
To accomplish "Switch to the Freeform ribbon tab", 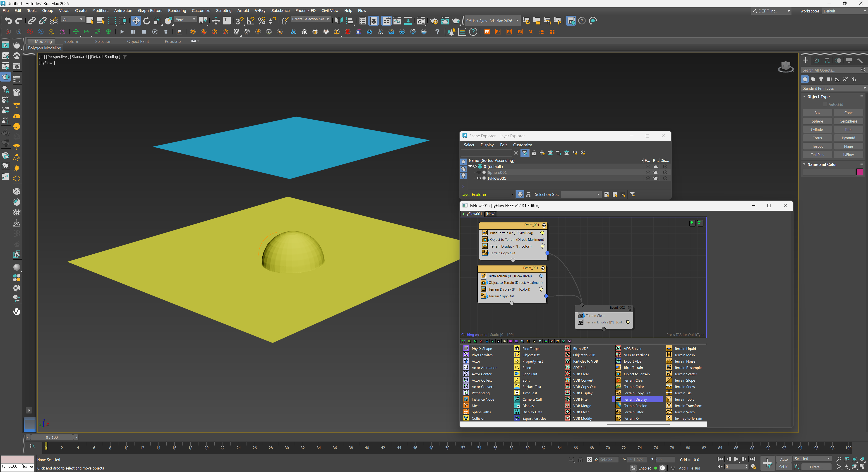I will 71,41.
